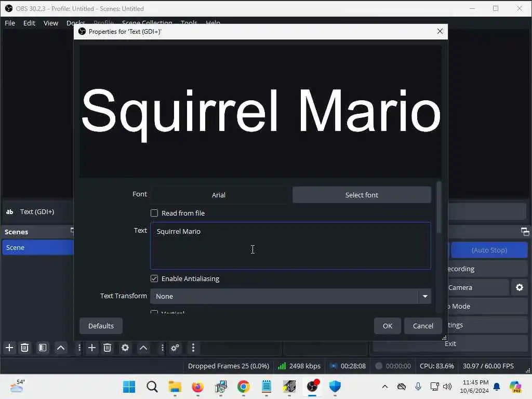
Task: Pop out the Controls dock icon
Action: click(525, 232)
